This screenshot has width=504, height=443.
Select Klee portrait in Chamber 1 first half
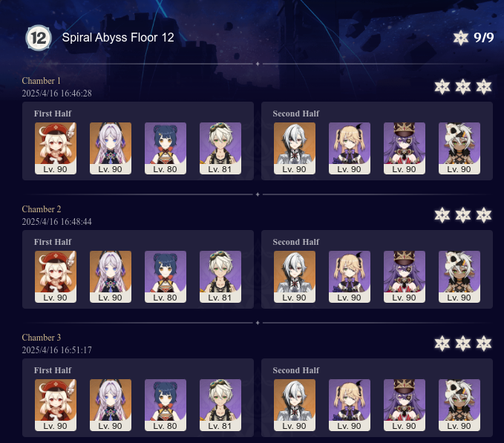pyautogui.click(x=56, y=148)
